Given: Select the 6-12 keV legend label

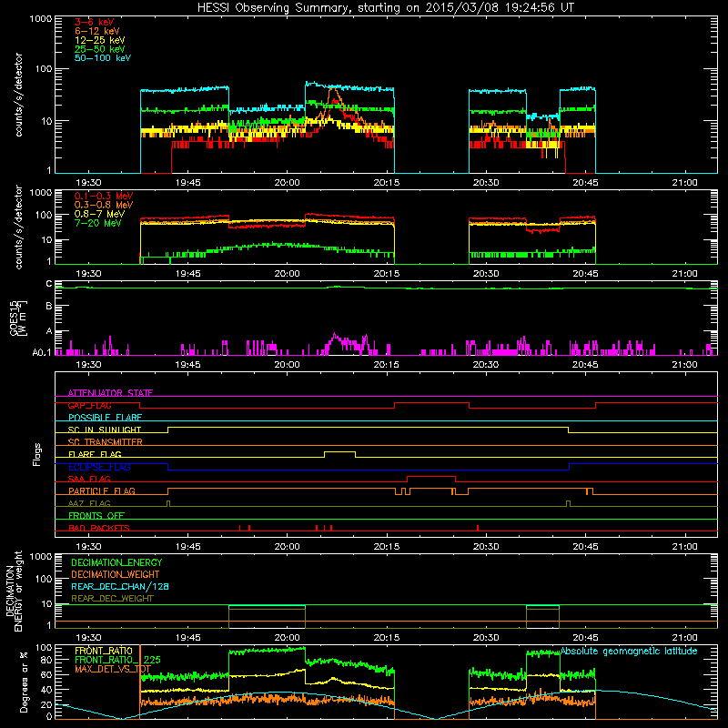Looking at the screenshot, I should 97,31.
